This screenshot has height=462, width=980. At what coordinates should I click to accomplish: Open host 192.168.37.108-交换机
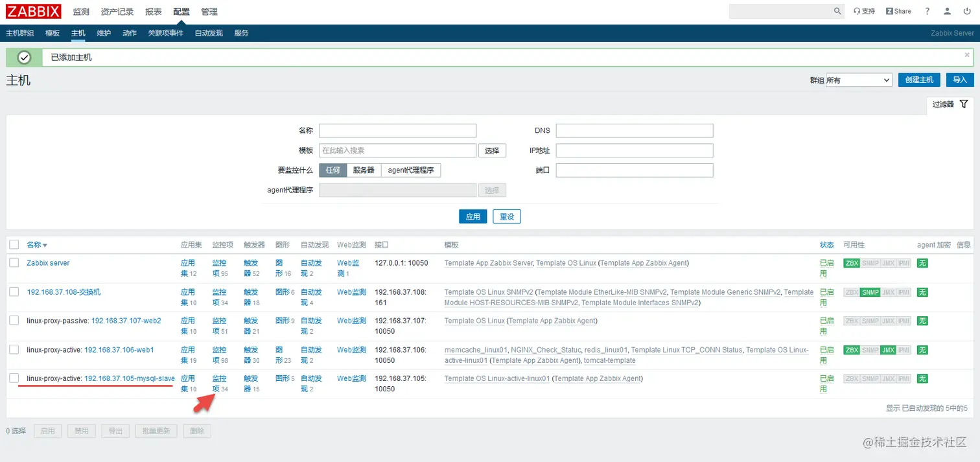[64, 292]
